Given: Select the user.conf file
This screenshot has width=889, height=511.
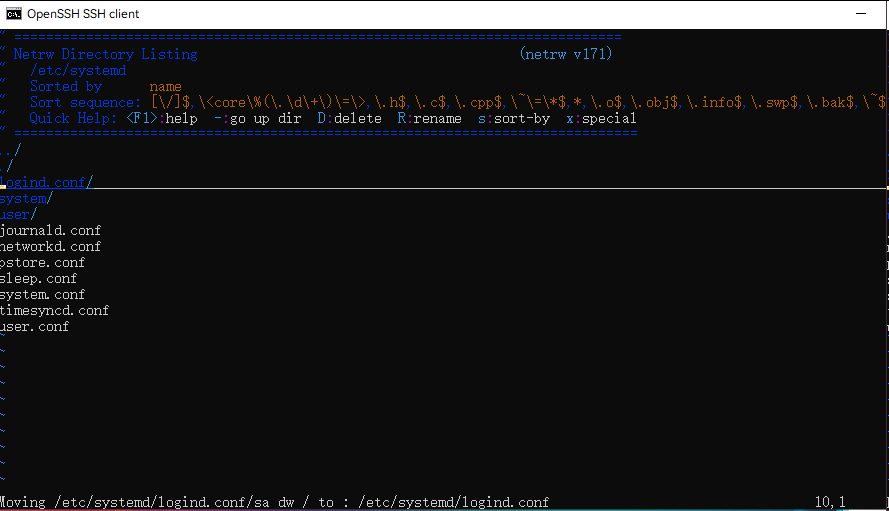Looking at the screenshot, I should [35, 326].
